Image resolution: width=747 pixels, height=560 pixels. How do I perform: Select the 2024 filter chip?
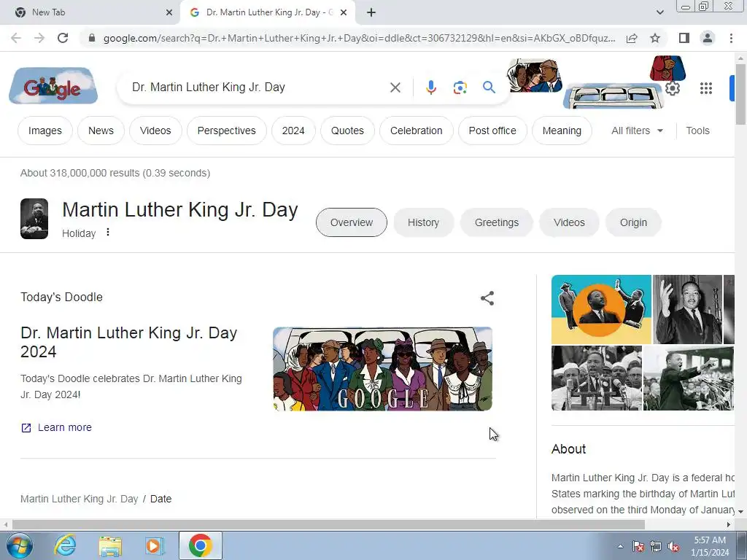293,131
